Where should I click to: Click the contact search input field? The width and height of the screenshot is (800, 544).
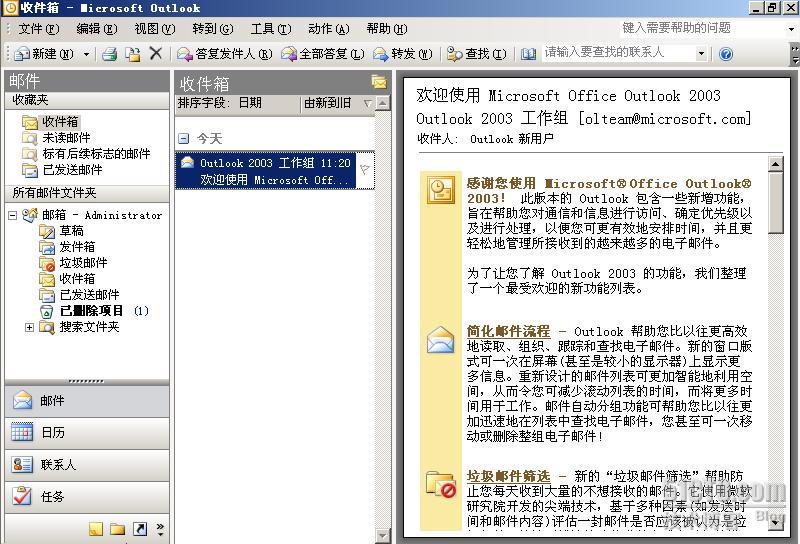coord(619,53)
